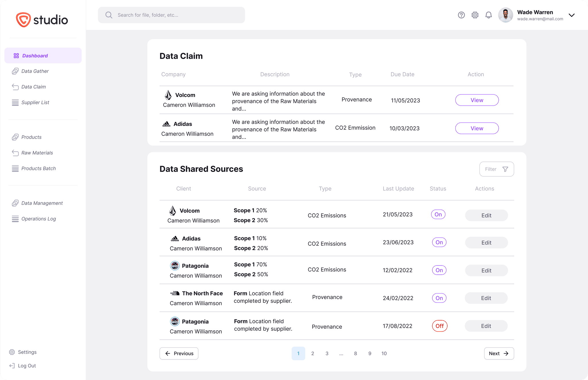The height and width of the screenshot is (380, 588).
Task: Switch to the Data Management section
Action: click(x=42, y=203)
